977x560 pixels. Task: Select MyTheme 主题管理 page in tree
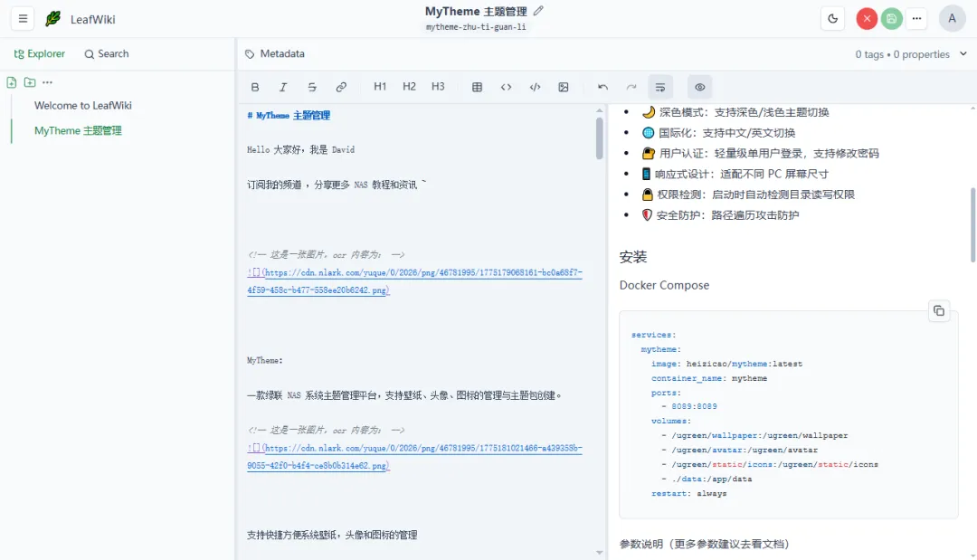point(78,130)
